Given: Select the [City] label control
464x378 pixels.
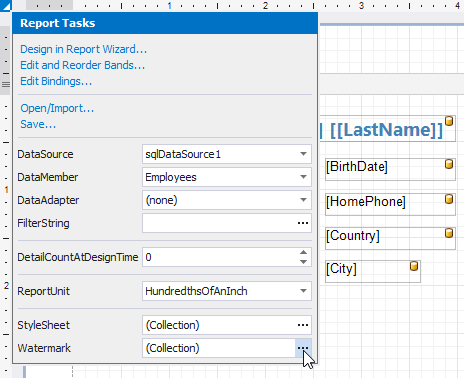Looking at the screenshot, I should coord(373,271).
